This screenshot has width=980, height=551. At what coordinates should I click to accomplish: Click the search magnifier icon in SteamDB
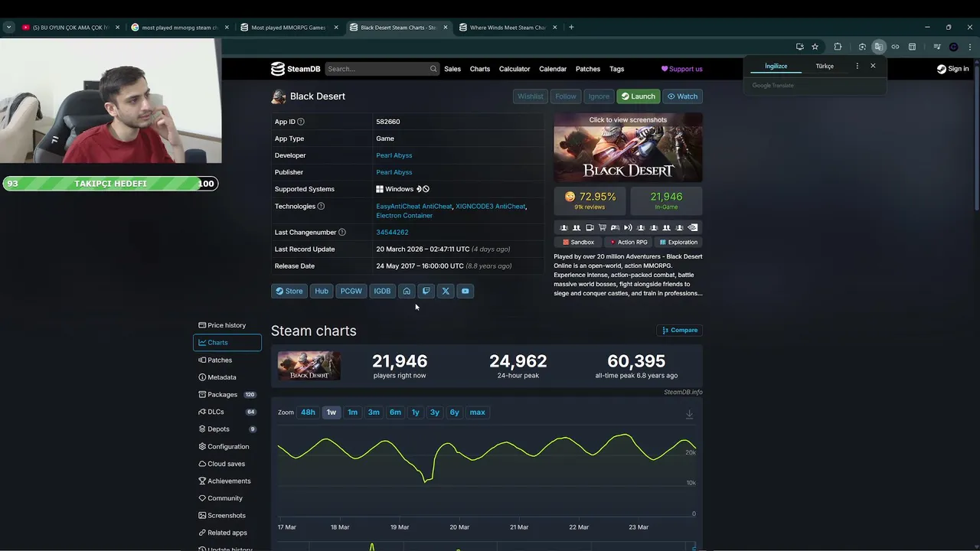coord(433,69)
